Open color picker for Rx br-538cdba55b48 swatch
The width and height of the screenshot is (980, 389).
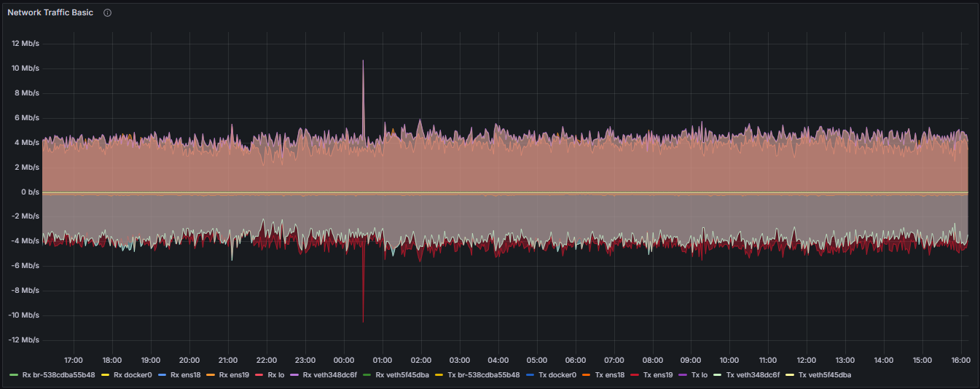[13, 375]
